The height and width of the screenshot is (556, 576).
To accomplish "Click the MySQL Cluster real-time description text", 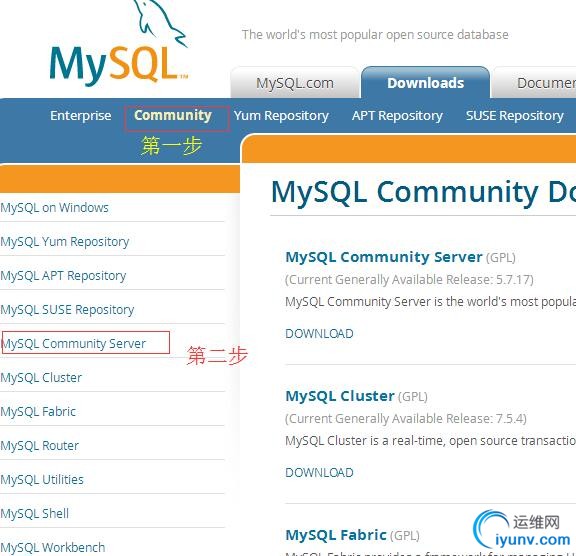I will (x=431, y=441).
